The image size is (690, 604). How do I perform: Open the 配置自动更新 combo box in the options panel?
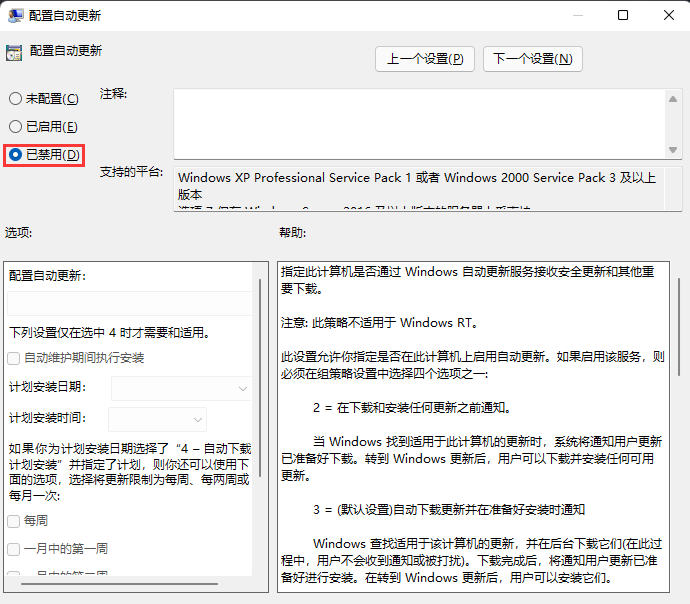[x=130, y=304]
